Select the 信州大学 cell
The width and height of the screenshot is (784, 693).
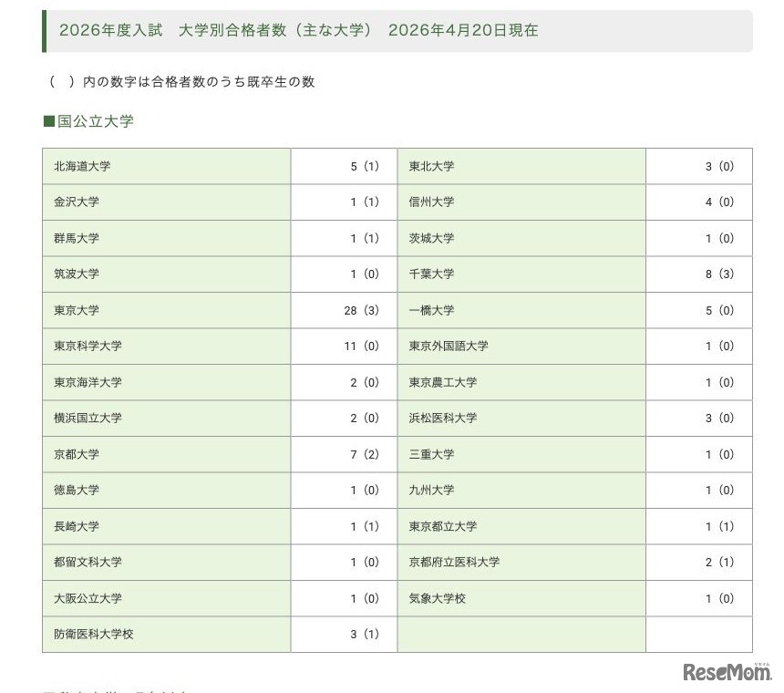click(521, 202)
